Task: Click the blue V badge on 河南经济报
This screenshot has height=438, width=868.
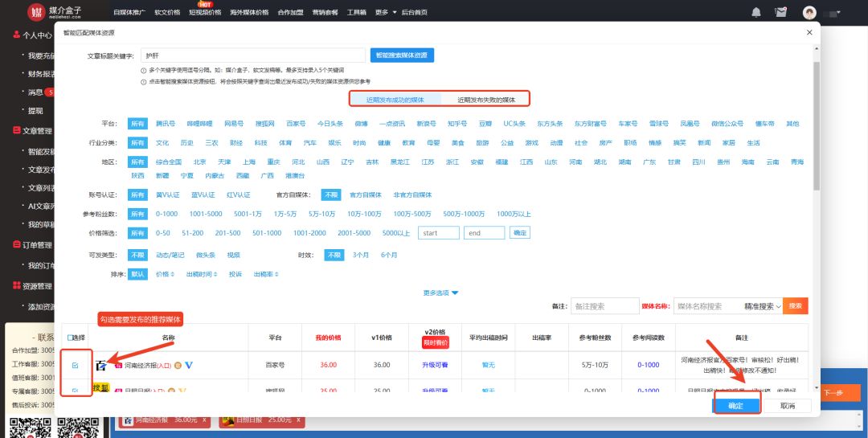Action: [189, 365]
